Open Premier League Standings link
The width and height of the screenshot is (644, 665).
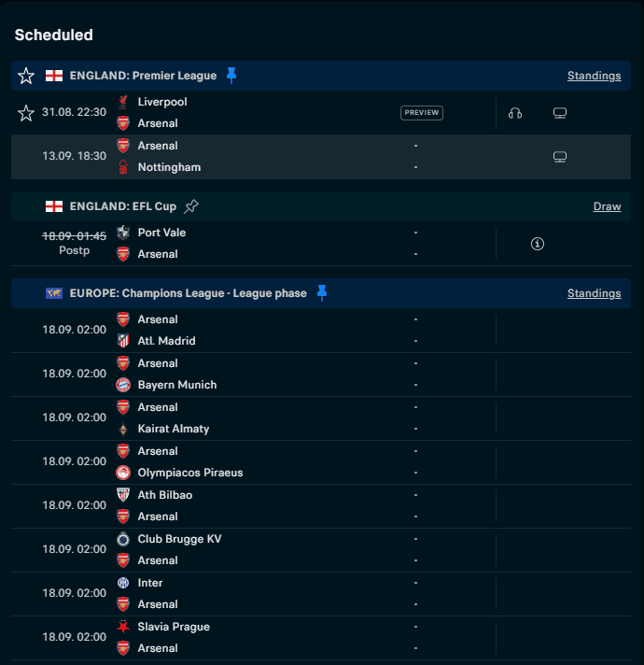[x=594, y=76]
